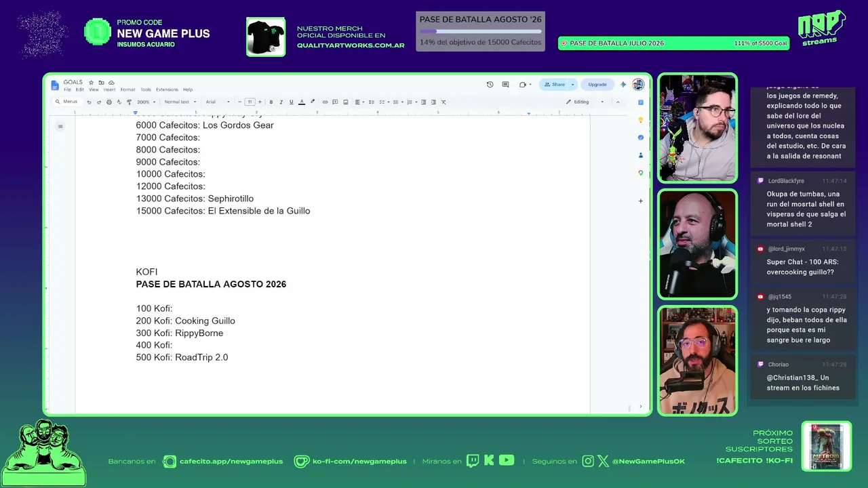Screen dimensions: 868x488
Task: Click the font size field
Action: [250, 102]
